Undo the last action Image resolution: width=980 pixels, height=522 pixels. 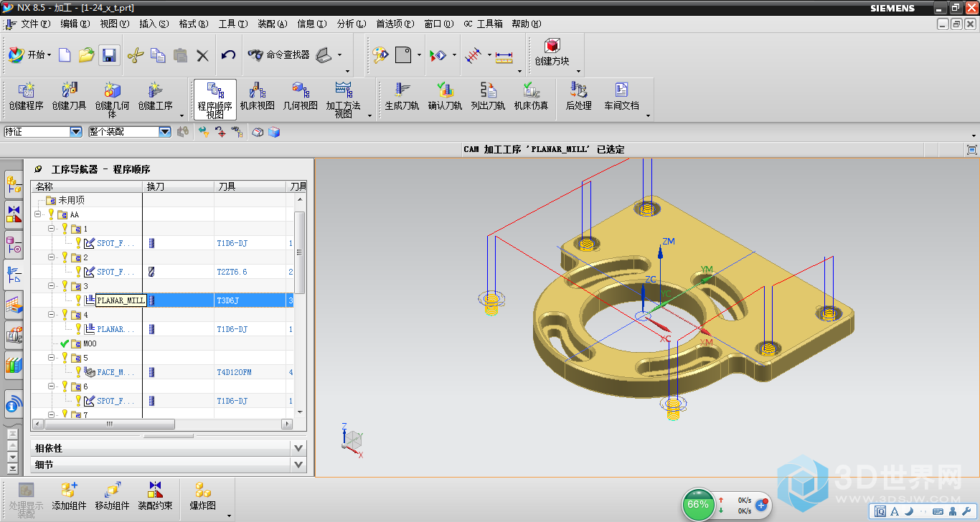coord(228,54)
